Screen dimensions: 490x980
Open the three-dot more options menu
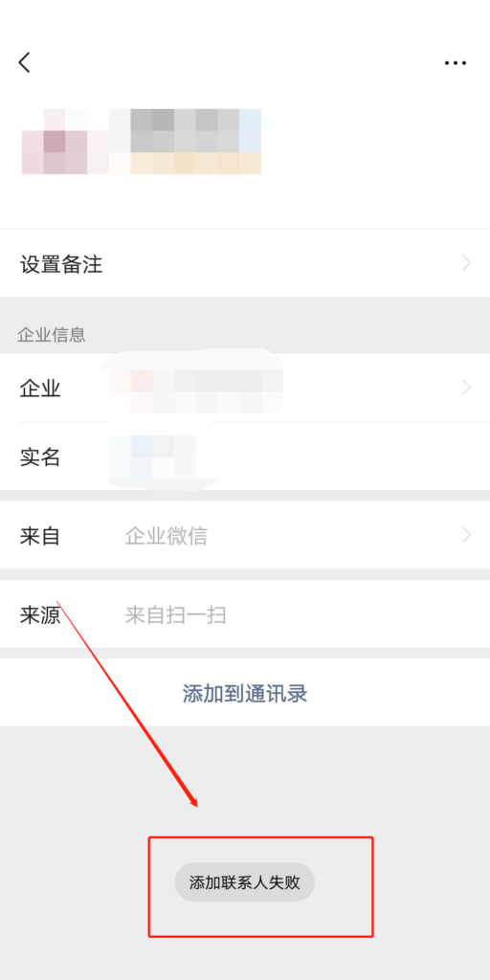coord(455,63)
